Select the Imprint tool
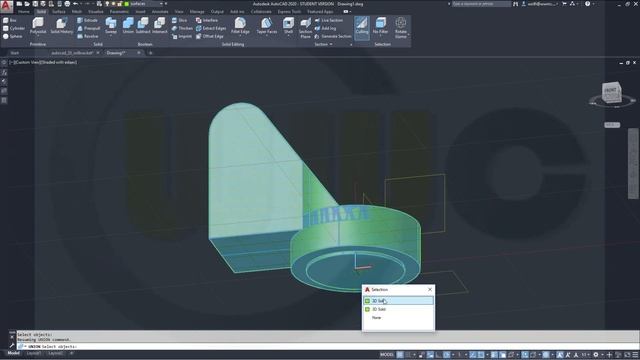This screenshot has height=360, width=640. 182,36
